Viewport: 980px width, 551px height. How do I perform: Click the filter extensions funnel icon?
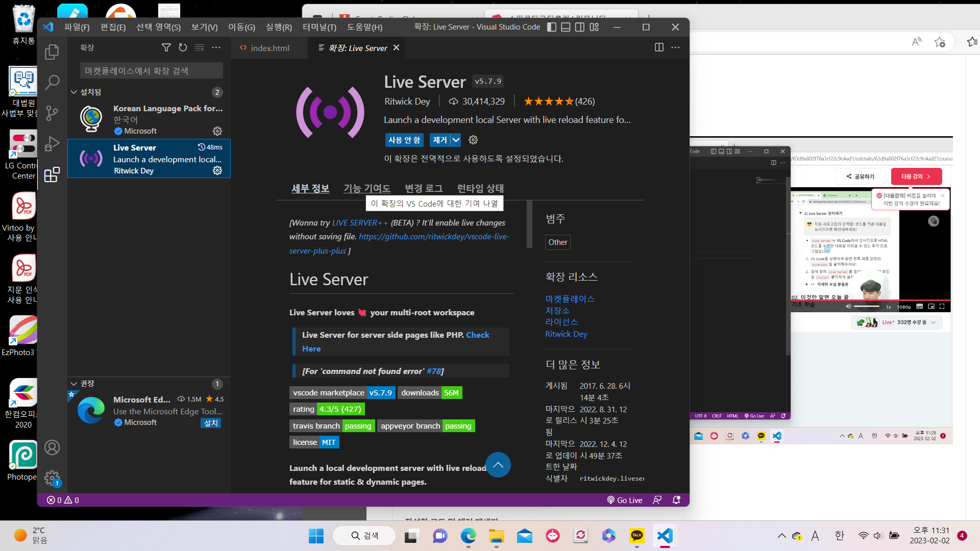click(166, 47)
